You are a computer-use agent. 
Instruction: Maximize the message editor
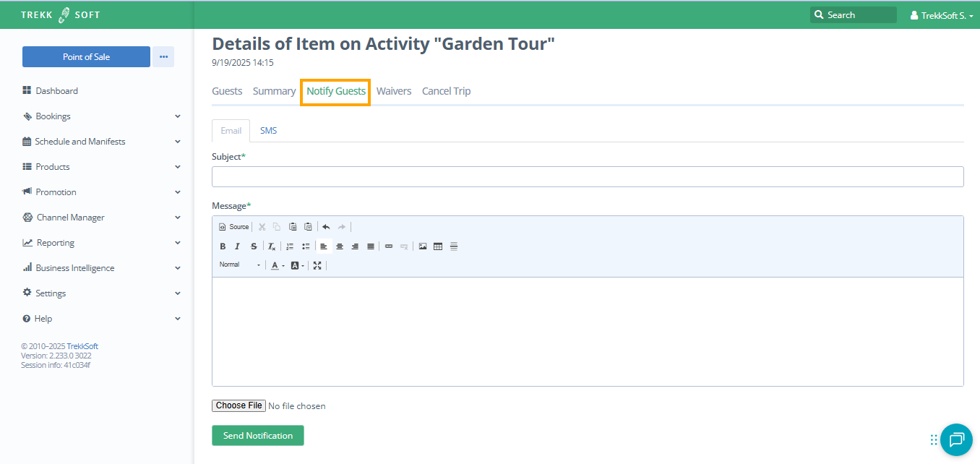(x=317, y=265)
